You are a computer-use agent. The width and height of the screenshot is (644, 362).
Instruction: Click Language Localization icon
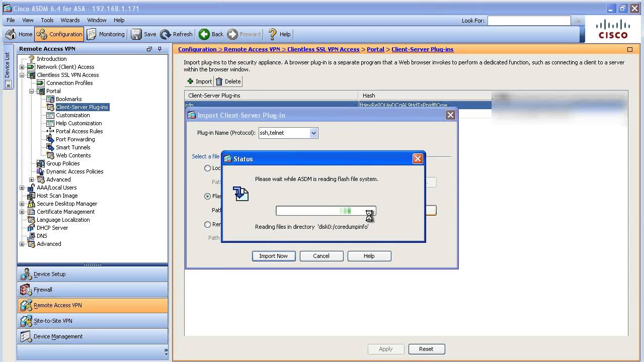click(31, 220)
